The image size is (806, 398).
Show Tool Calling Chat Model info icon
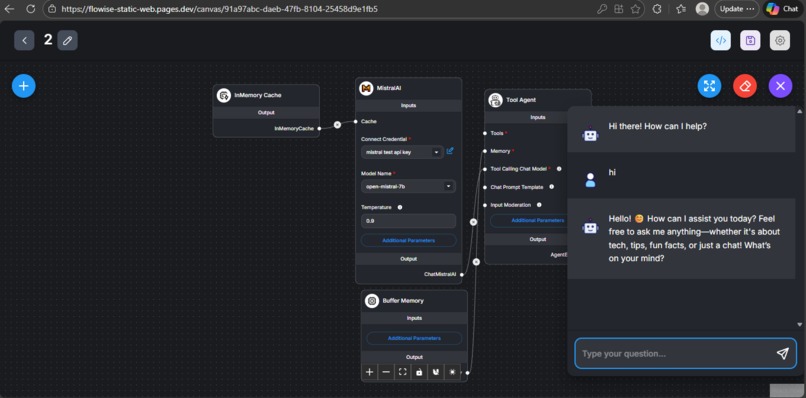559,169
